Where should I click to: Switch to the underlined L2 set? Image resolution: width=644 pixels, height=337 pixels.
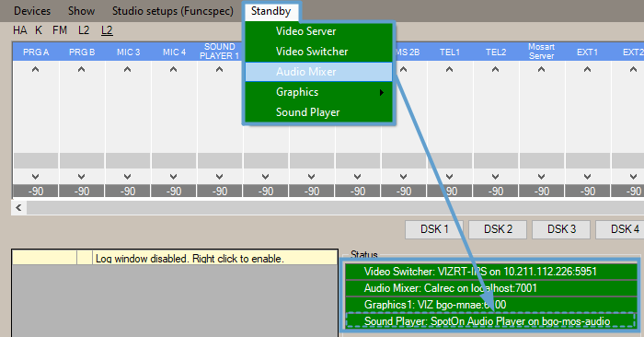[x=107, y=30]
